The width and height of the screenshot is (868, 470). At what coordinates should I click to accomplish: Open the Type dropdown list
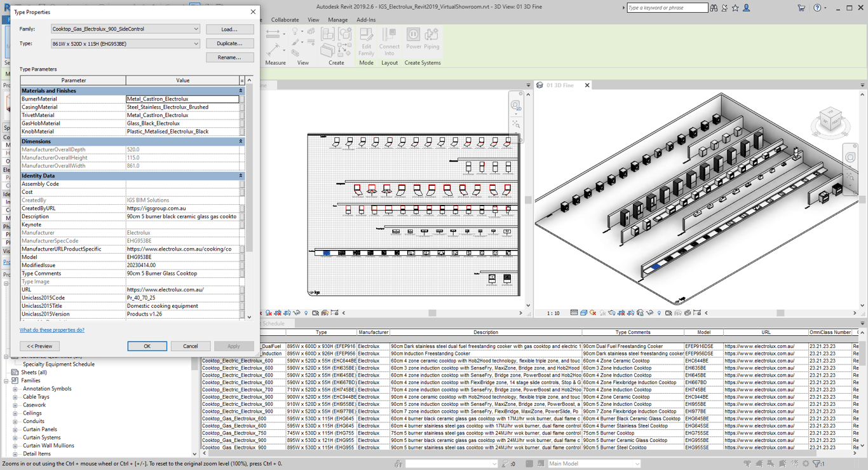tap(196, 44)
